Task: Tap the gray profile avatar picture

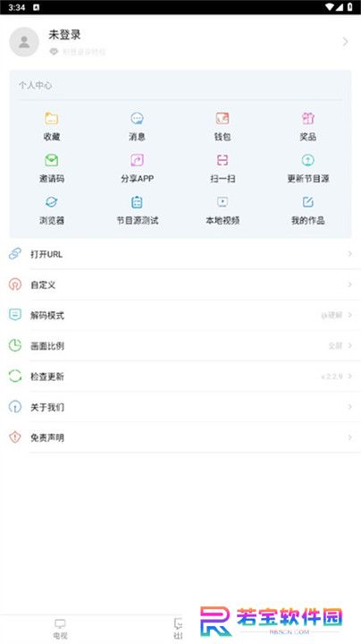Action: coord(24,42)
